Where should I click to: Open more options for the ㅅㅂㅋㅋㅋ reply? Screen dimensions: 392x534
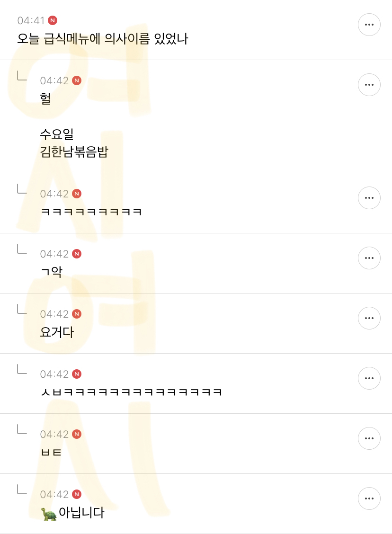pos(369,378)
